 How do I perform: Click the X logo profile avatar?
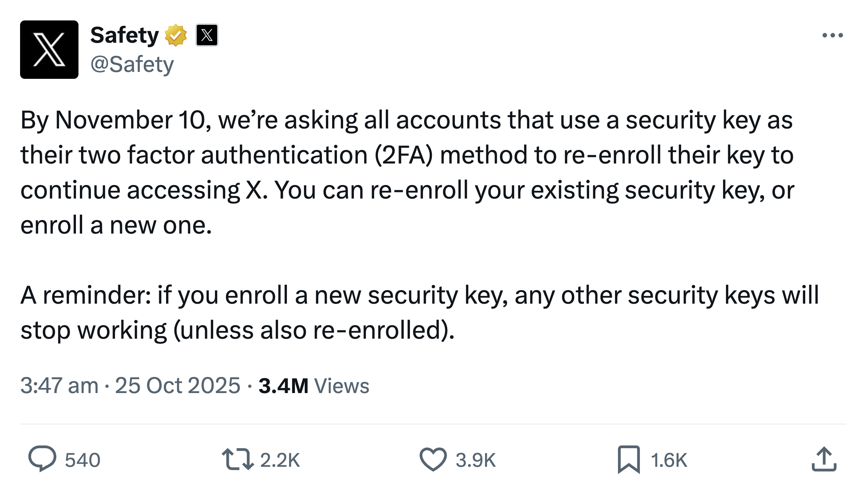click(49, 50)
